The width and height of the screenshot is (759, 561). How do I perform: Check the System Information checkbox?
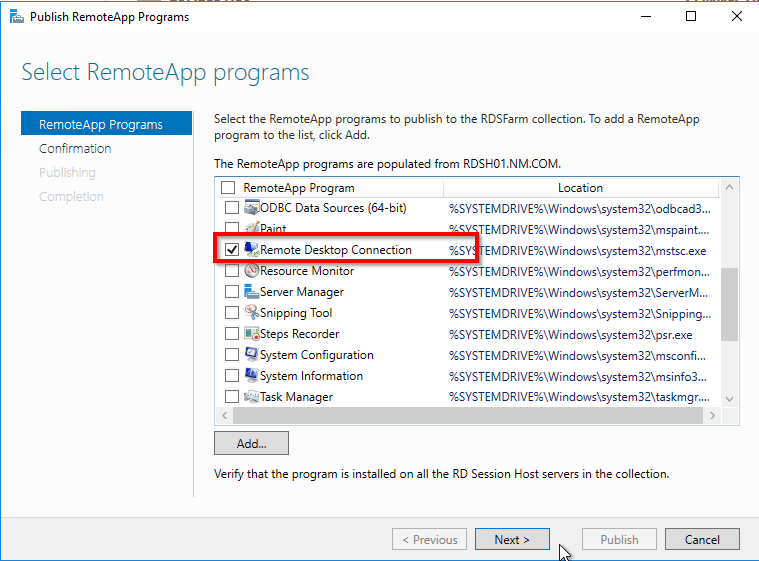(x=232, y=376)
